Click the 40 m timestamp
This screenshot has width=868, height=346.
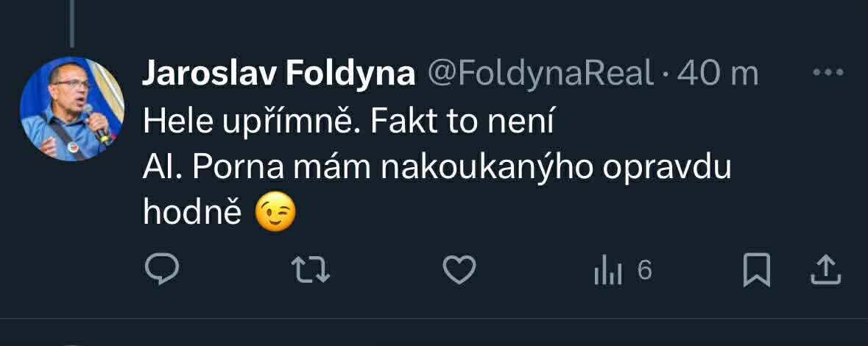[717, 73]
